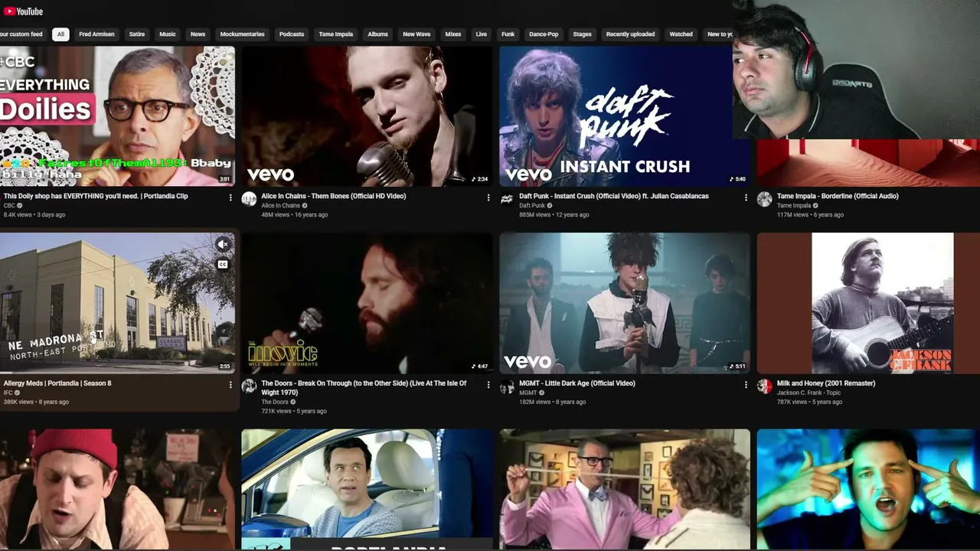Open the Tame Impala channel avatar
The height and width of the screenshot is (551, 980).
click(x=764, y=199)
